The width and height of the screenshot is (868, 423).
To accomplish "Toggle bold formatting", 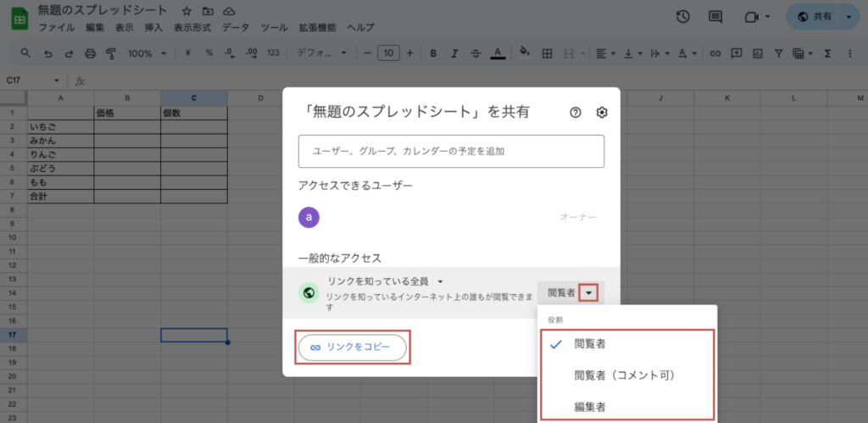I will click(x=432, y=53).
